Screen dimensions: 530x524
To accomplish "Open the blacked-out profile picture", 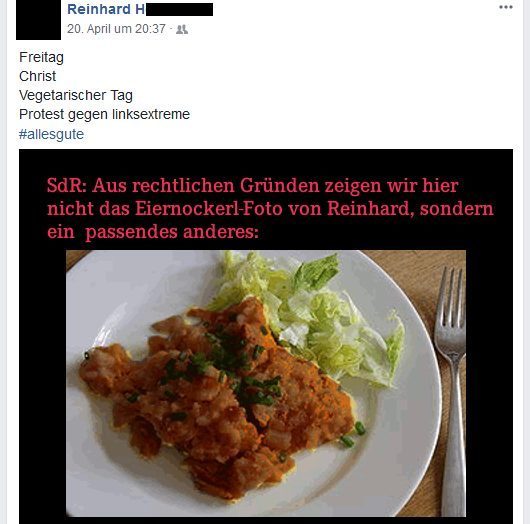I will pos(38,20).
